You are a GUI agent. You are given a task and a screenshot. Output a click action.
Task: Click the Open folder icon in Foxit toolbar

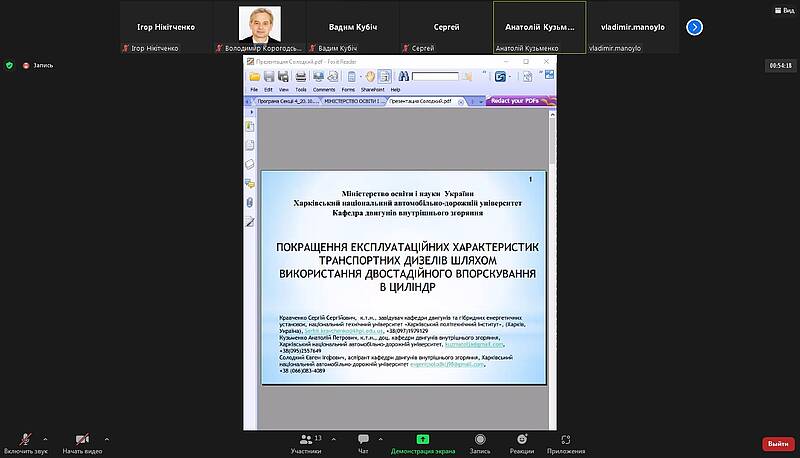coord(254,75)
